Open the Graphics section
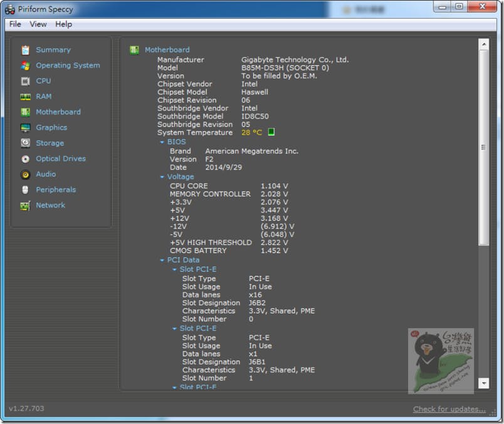This screenshot has width=504, height=424. click(51, 128)
